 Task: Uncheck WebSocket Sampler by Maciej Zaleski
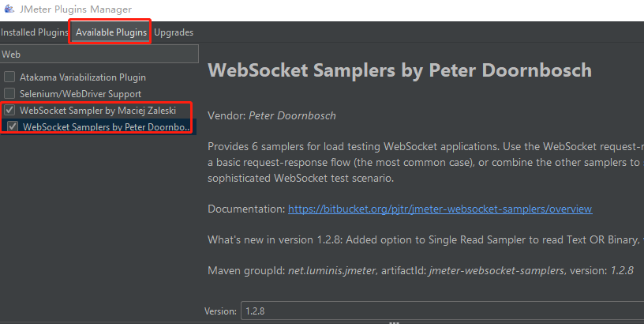coord(9,111)
